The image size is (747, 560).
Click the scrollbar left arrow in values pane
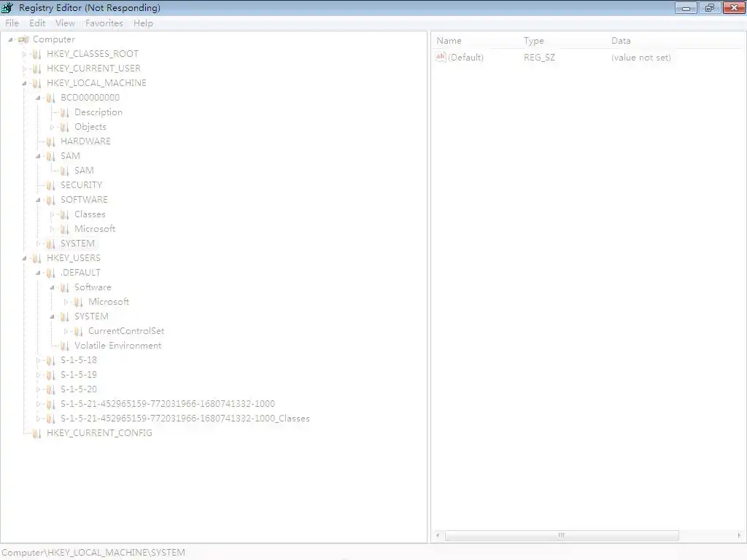pyautogui.click(x=438, y=535)
